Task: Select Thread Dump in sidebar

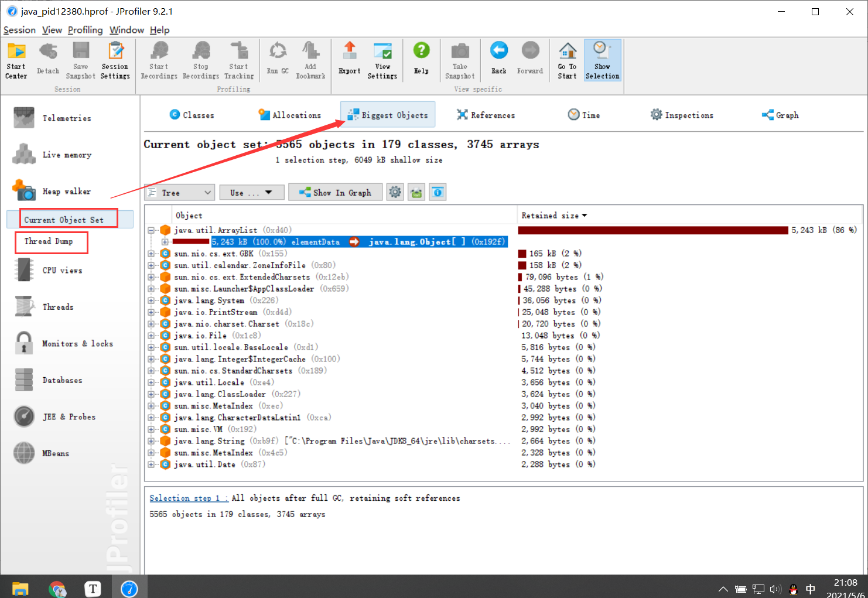Action: click(x=49, y=241)
